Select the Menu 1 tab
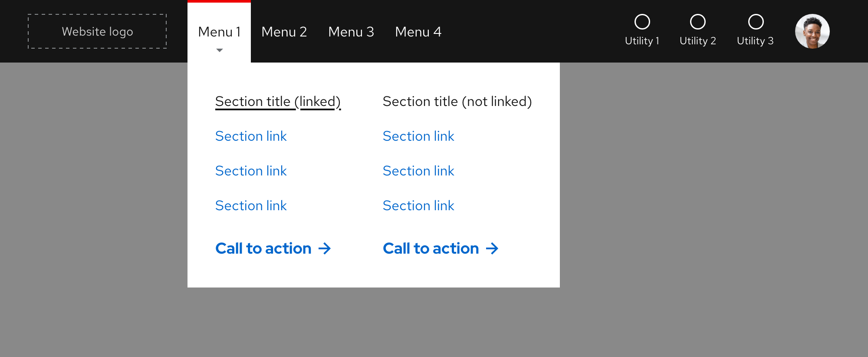 [x=219, y=32]
